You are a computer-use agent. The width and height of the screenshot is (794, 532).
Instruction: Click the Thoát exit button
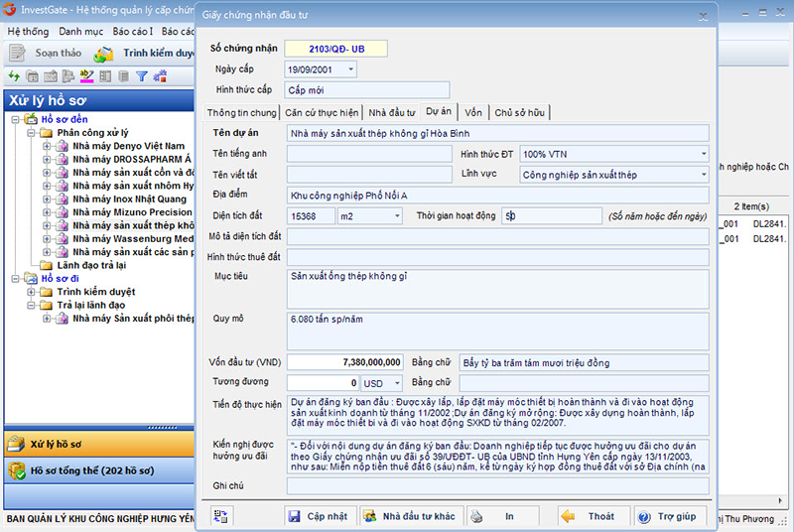click(594, 516)
